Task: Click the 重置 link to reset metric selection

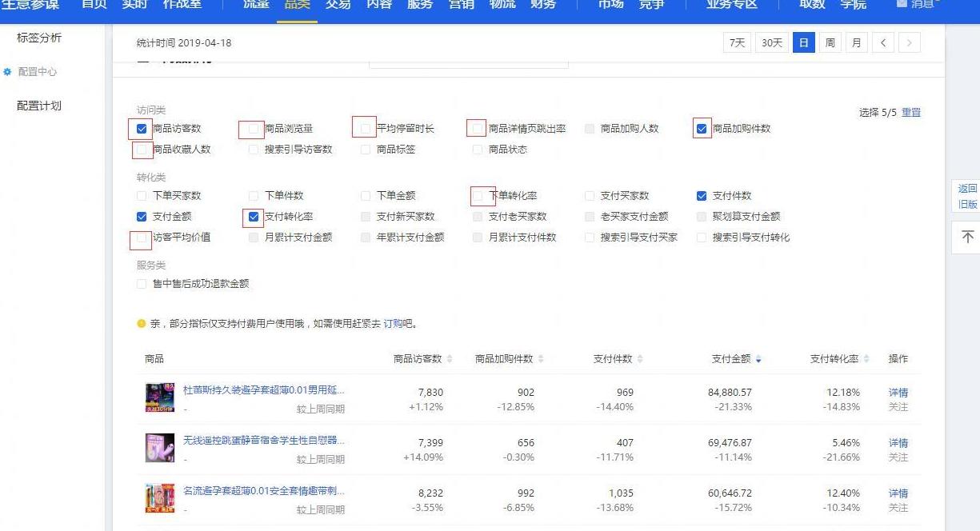Action: pos(911,113)
